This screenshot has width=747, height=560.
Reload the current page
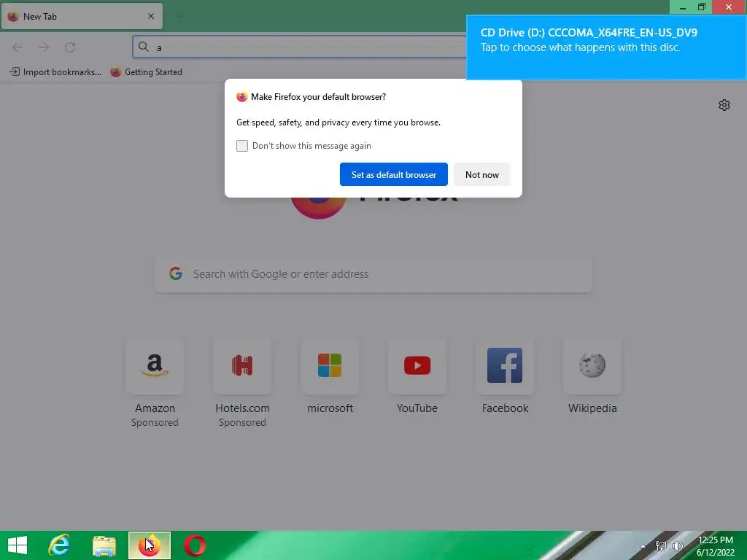click(70, 47)
